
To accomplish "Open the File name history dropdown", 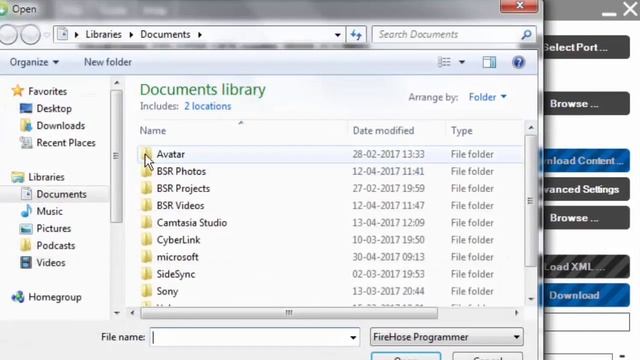I will (x=353, y=338).
